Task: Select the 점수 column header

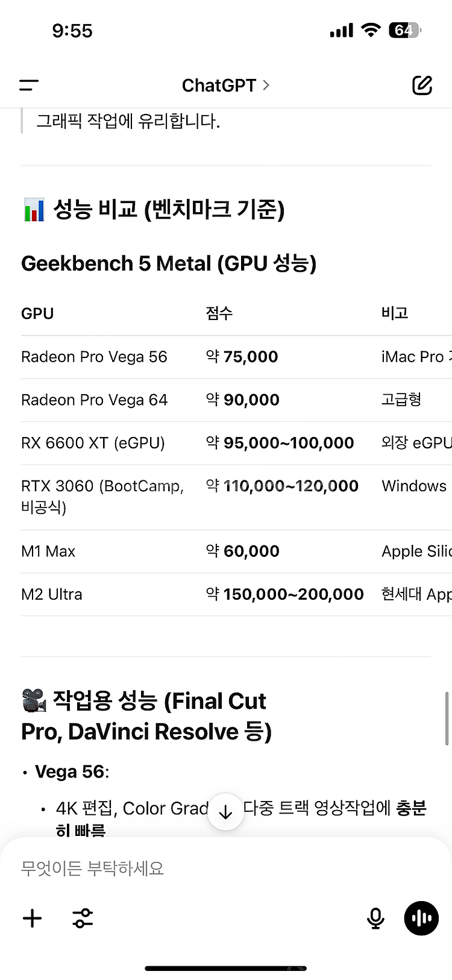Action: [x=219, y=313]
